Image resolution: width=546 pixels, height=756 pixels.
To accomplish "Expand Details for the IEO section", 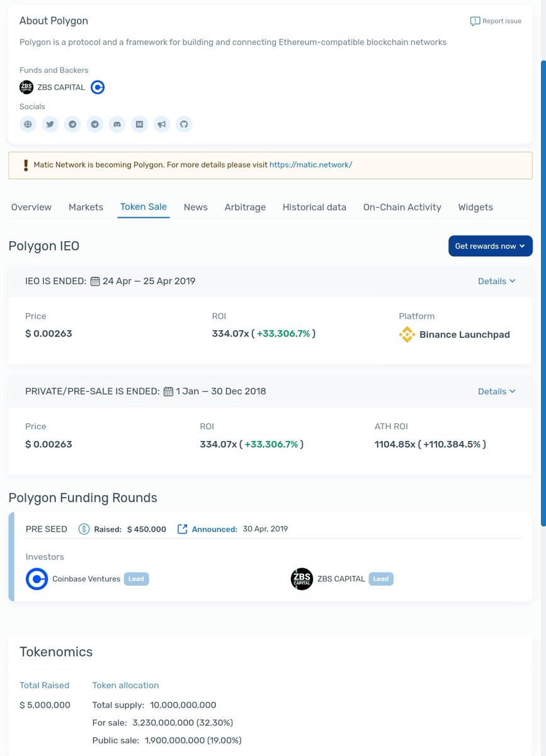I will coord(496,281).
